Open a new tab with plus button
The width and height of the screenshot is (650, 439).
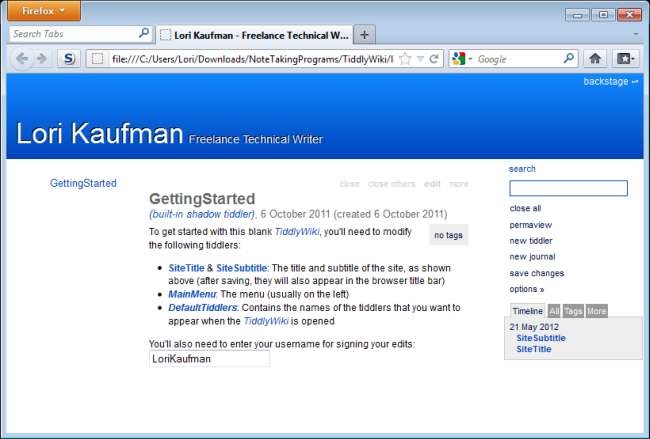[364, 35]
